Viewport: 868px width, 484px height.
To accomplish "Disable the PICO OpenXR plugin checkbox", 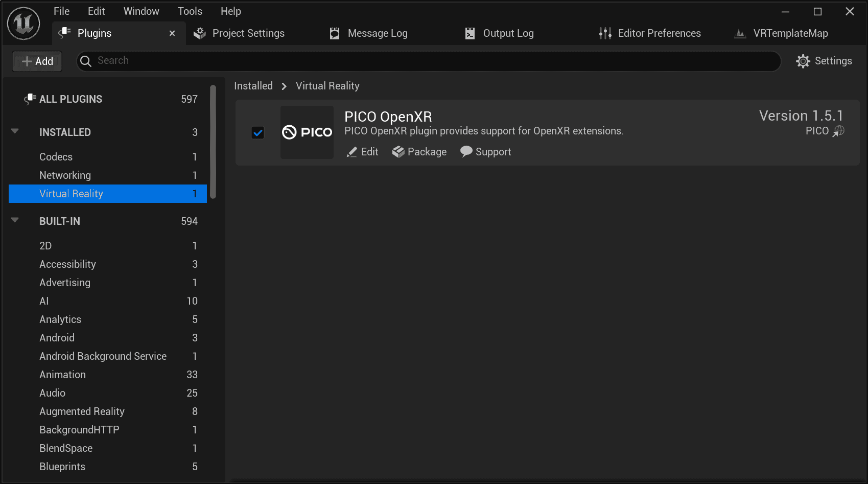I will (258, 132).
